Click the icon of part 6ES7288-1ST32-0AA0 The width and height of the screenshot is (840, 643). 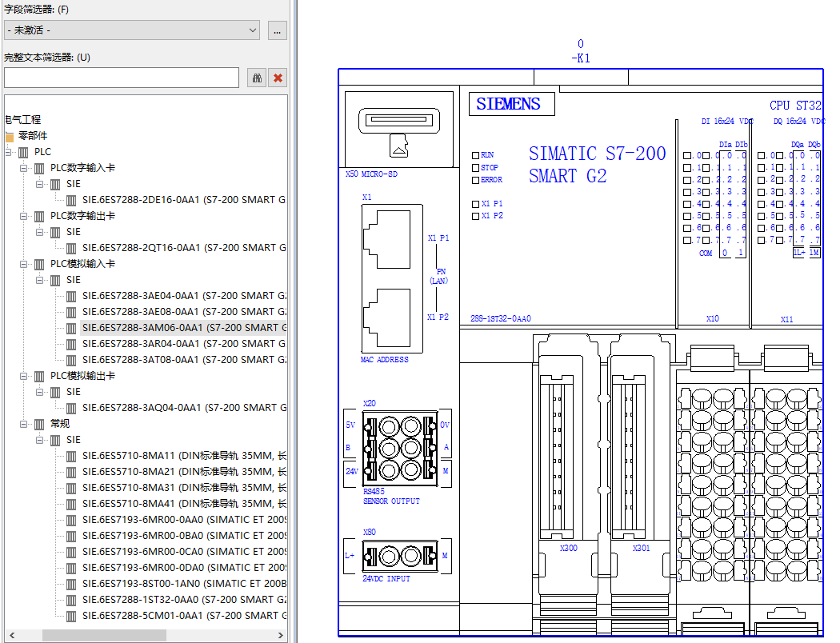pos(71,600)
